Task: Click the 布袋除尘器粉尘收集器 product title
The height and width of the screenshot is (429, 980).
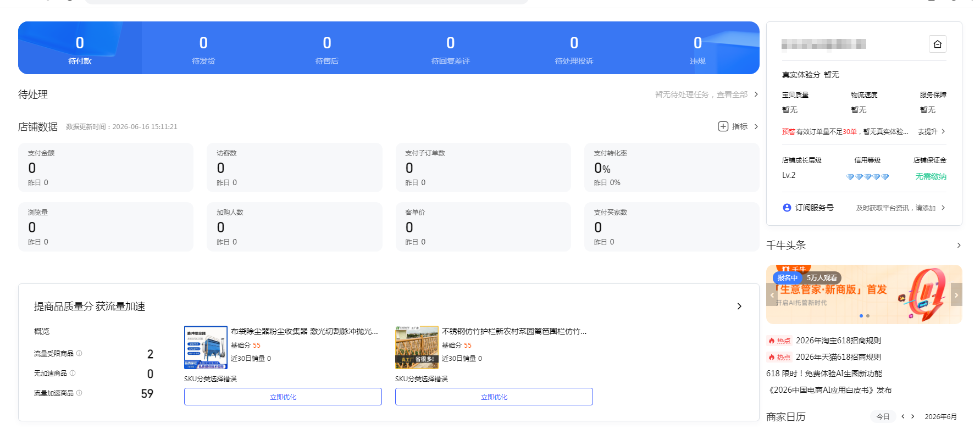Action: point(304,331)
